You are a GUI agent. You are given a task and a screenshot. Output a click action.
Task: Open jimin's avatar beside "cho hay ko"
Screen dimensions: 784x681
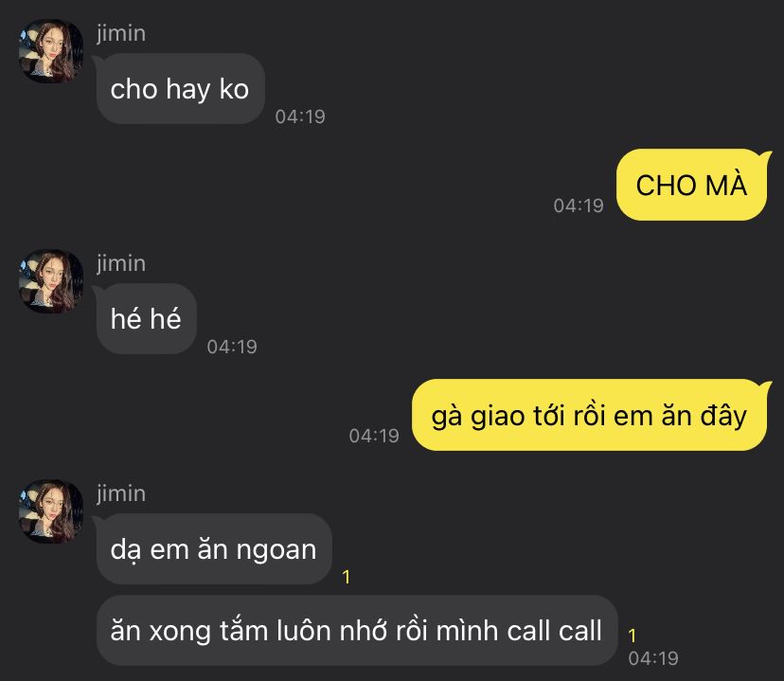coord(50,51)
